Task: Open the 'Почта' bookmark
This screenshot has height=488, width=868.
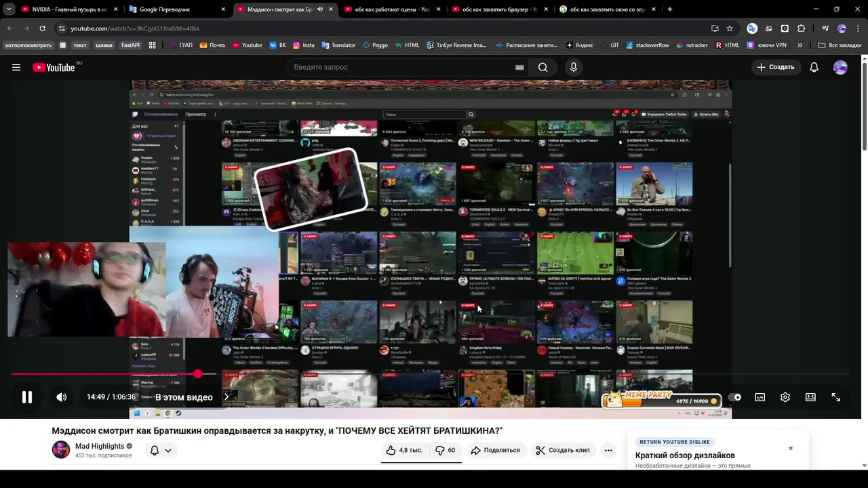Action: click(x=212, y=45)
